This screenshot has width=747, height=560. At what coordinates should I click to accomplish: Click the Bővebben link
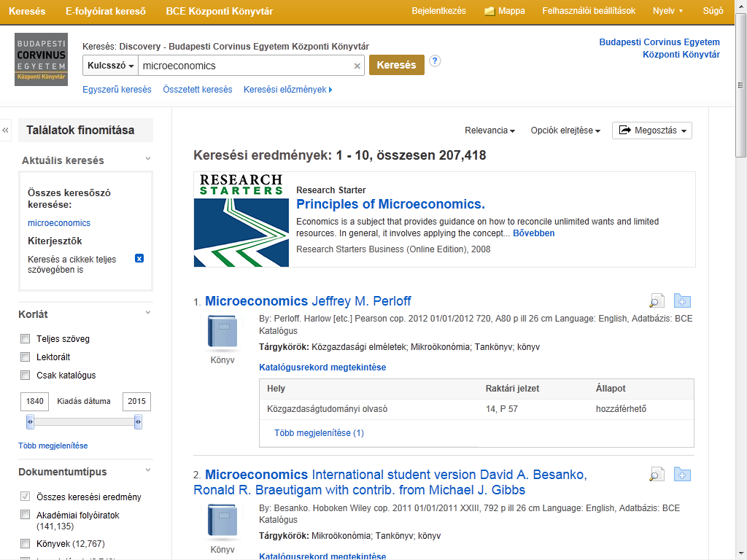click(533, 233)
